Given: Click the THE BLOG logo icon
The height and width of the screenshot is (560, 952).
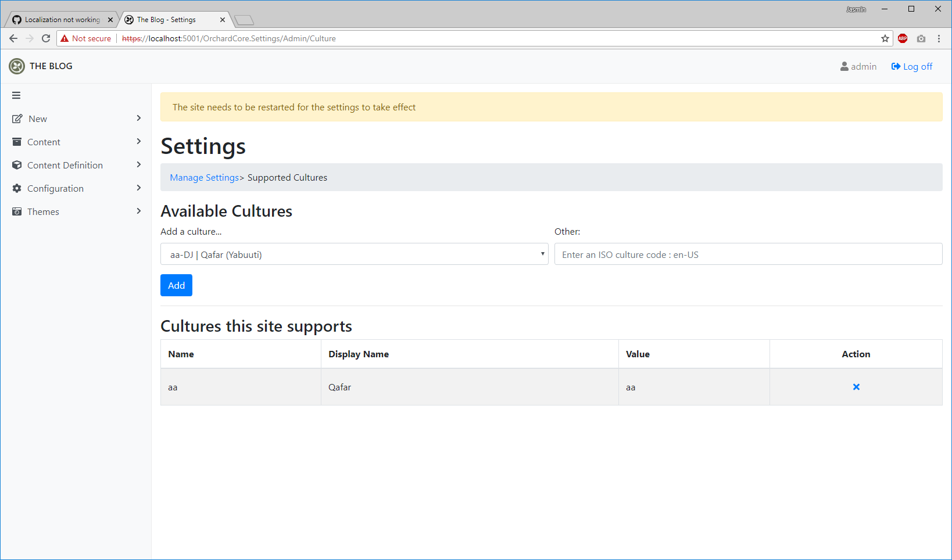Looking at the screenshot, I should click(x=16, y=66).
